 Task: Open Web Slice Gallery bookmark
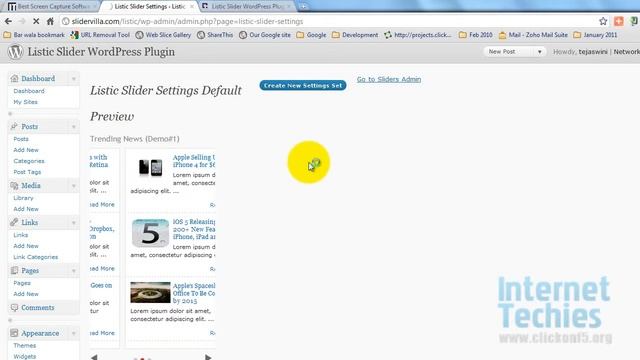pyautogui.click(x=163, y=35)
